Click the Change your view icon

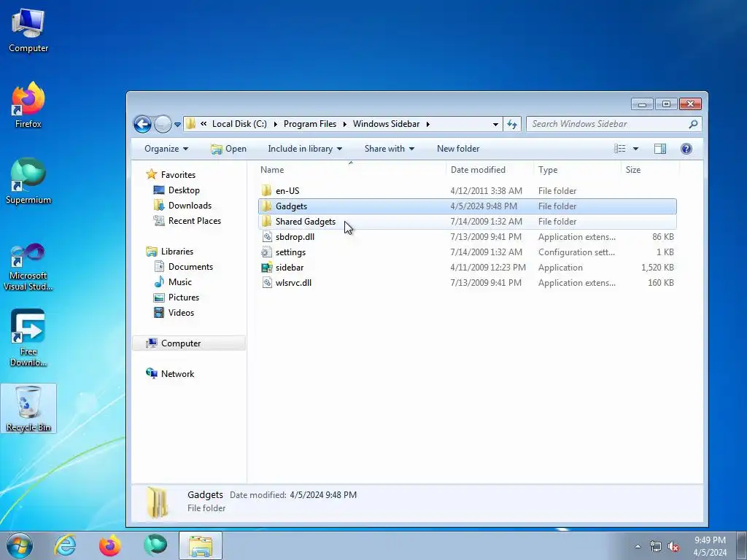(620, 149)
